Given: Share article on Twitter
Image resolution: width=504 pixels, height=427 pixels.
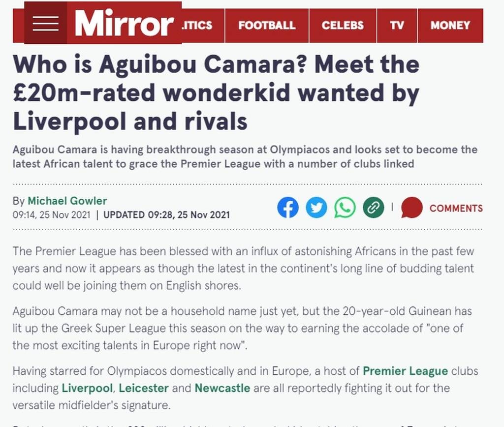Looking at the screenshot, I should (x=316, y=208).
